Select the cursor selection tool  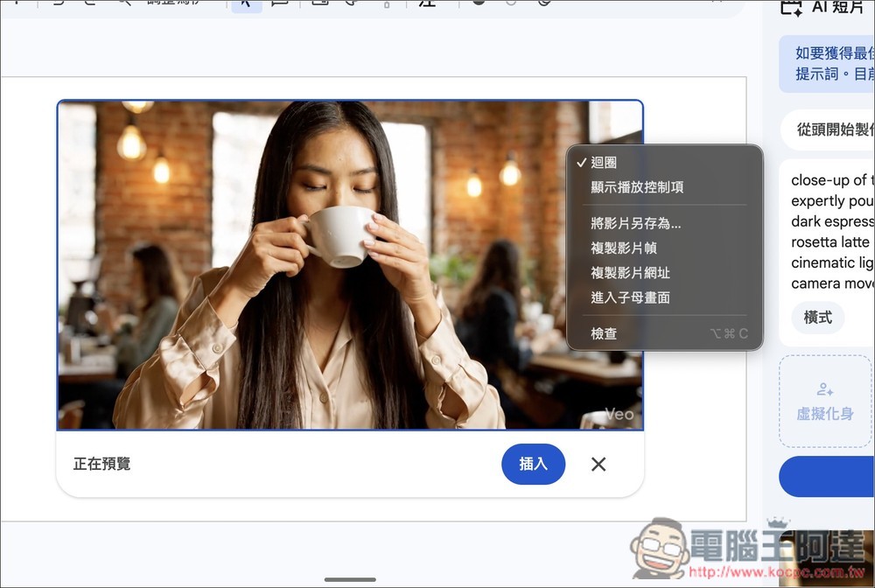point(246,3)
